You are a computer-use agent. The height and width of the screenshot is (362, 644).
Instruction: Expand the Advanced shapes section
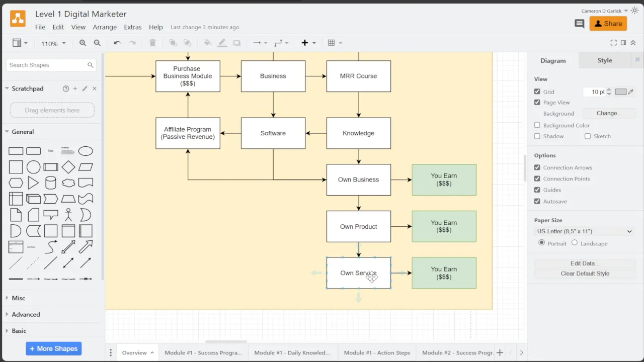point(26,314)
